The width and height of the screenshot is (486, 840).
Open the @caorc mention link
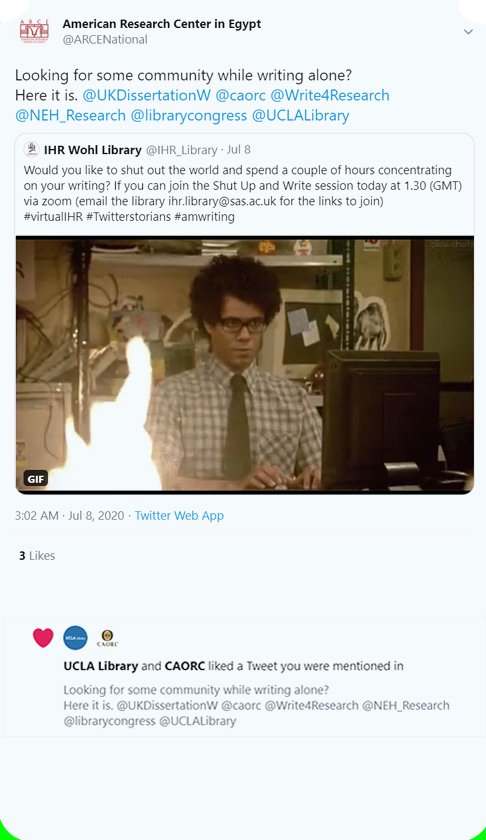pyautogui.click(x=240, y=95)
